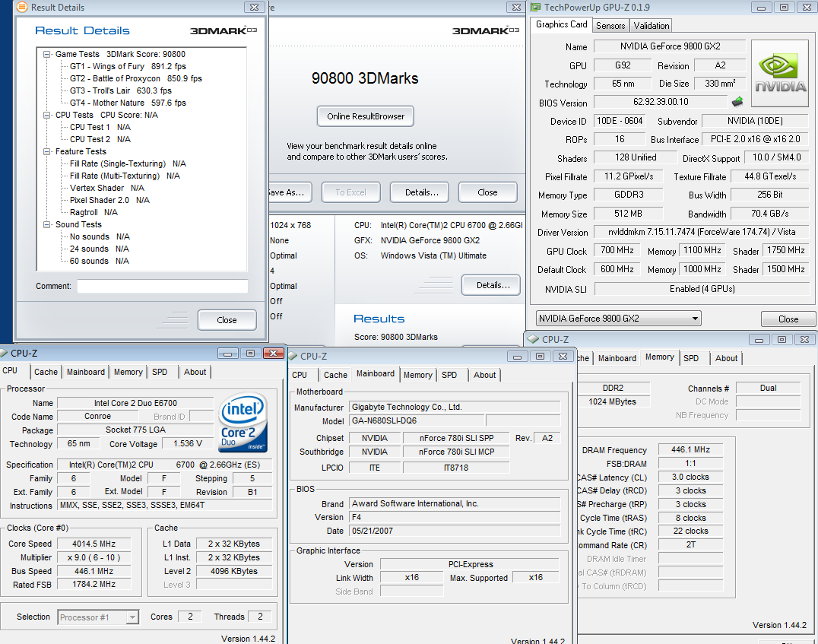The width and height of the screenshot is (818, 644).
Task: Collapse the Feature Tests tree node
Action: [x=47, y=151]
